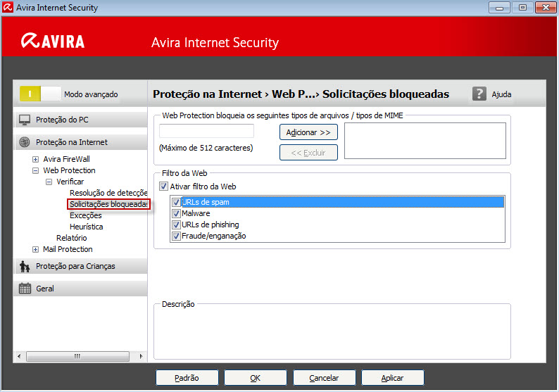Select the Mail Protection tree label

(x=68, y=249)
